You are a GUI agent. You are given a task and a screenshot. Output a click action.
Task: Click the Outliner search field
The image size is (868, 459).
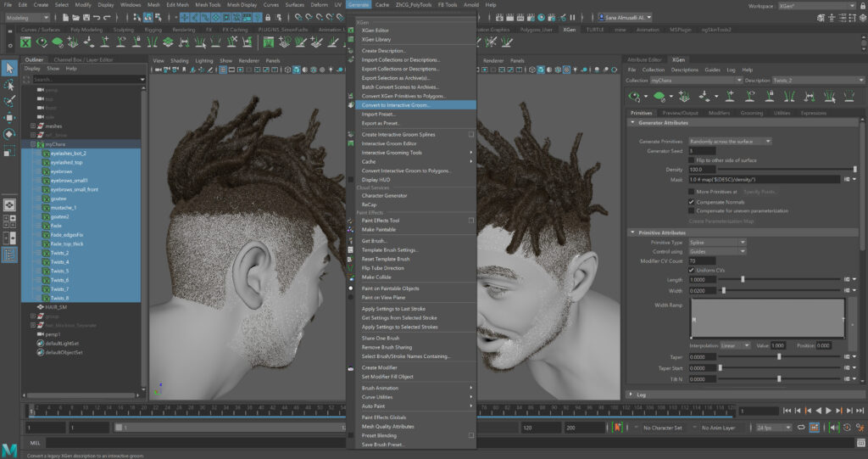tap(87, 79)
